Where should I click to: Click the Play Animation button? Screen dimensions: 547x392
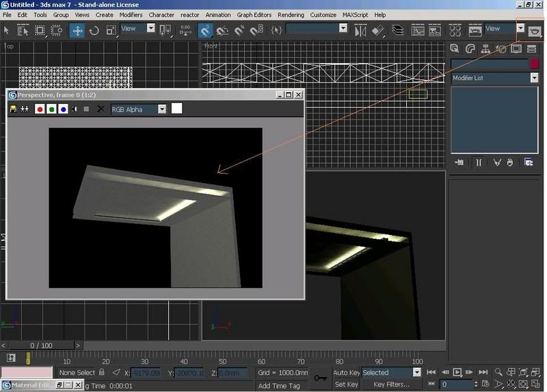(x=457, y=372)
